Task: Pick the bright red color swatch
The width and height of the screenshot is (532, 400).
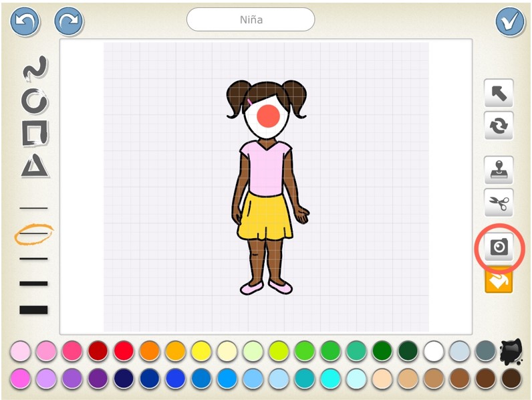Action: (x=124, y=351)
